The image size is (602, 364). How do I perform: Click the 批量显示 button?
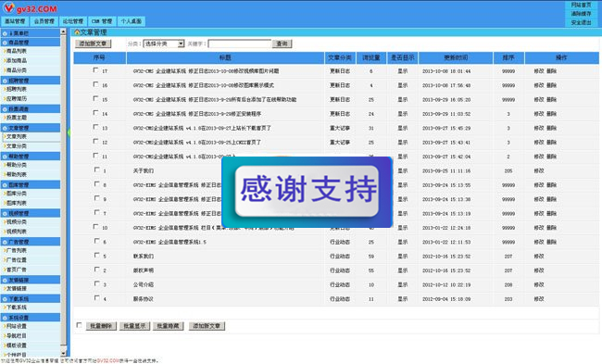[134, 326]
